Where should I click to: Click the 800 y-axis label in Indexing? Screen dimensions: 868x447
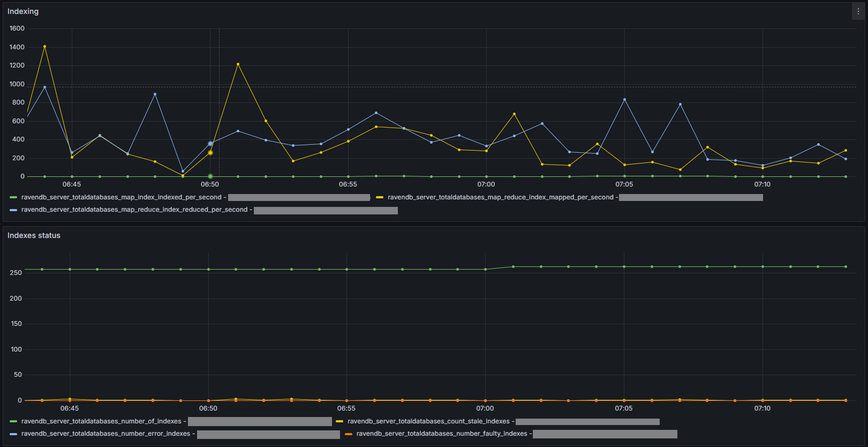click(18, 102)
